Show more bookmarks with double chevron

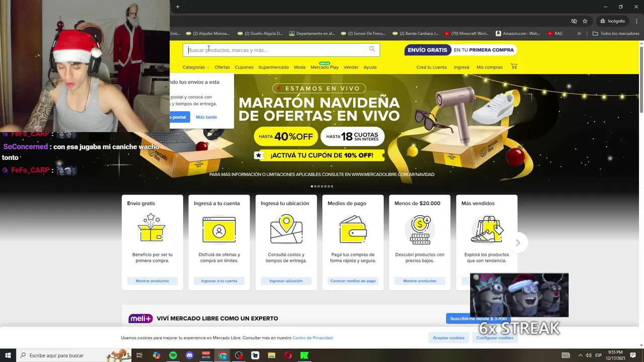[x=579, y=34]
